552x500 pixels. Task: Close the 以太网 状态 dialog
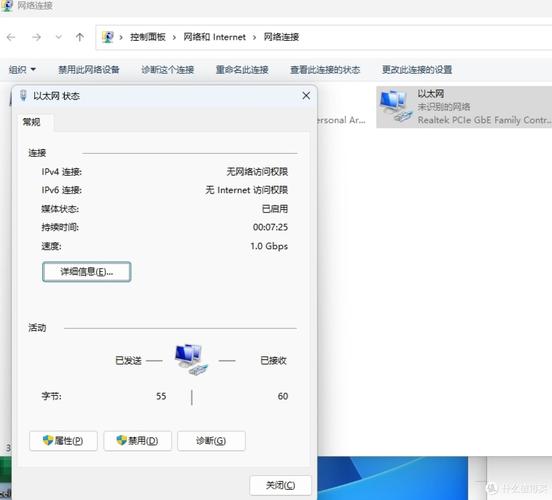tap(306, 96)
